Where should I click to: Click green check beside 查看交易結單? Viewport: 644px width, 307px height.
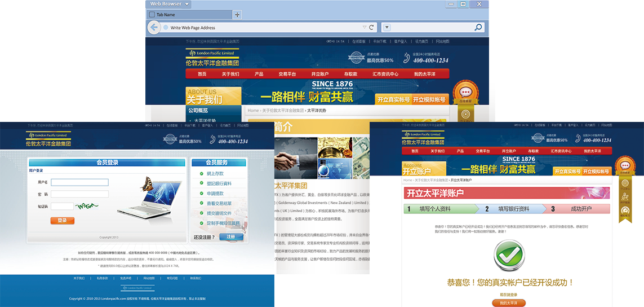click(x=202, y=203)
